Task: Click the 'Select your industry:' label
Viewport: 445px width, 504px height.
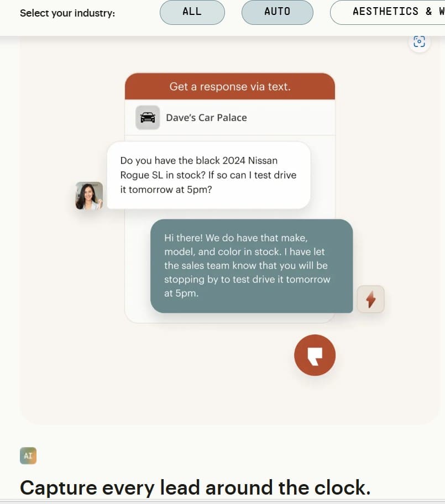Action: [x=67, y=13]
